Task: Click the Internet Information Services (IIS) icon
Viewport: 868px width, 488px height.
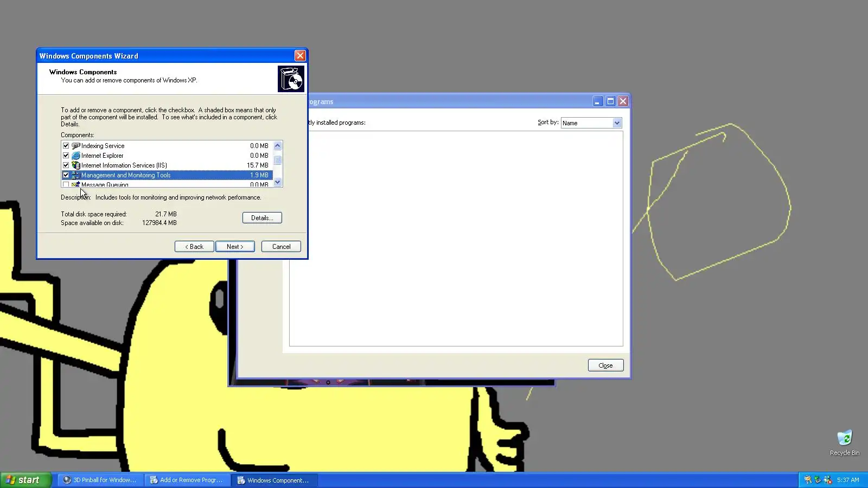Action: coord(76,165)
